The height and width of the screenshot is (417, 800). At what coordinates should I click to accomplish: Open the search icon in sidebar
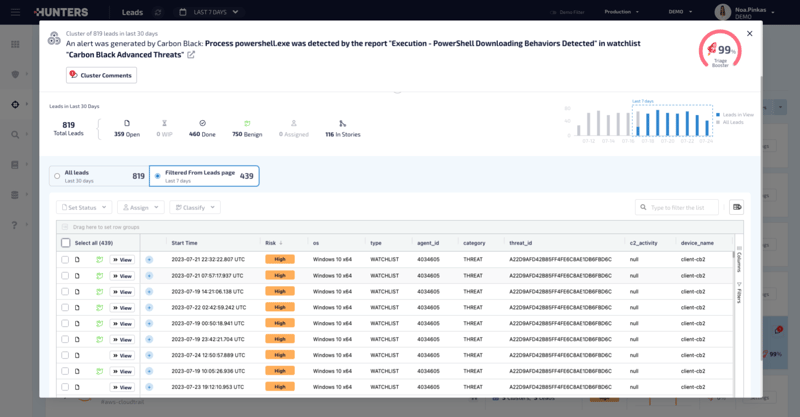(x=15, y=134)
